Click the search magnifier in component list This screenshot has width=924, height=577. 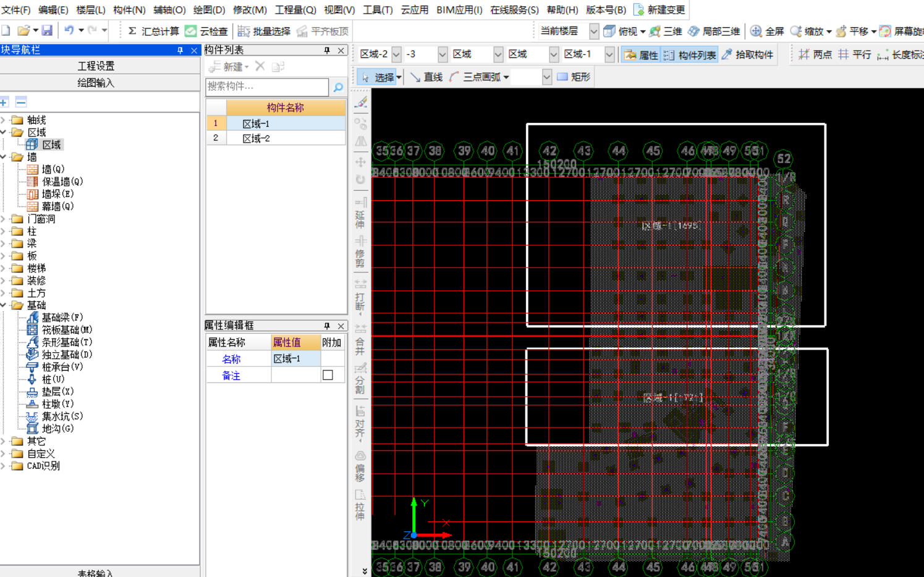(x=338, y=87)
